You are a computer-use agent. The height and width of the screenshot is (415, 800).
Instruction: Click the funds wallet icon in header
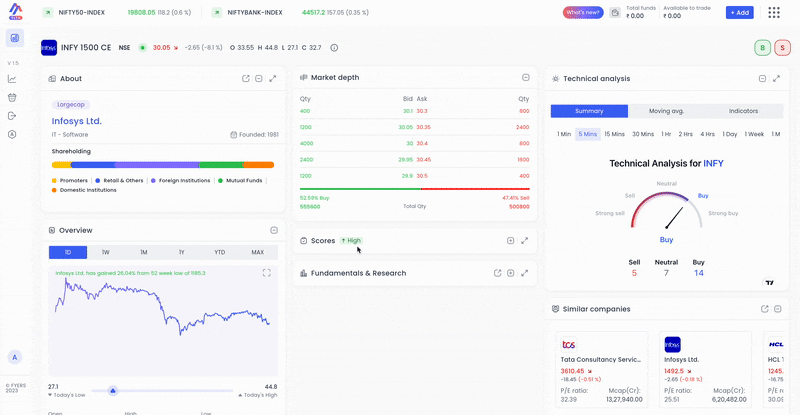pos(615,12)
